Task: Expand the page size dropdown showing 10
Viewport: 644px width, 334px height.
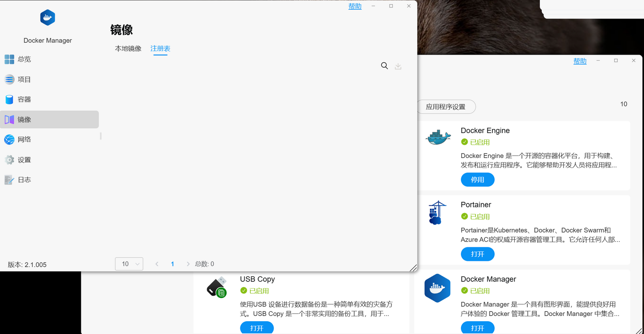Action: (129, 264)
